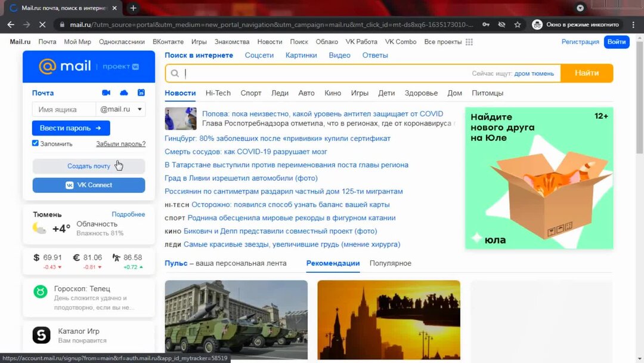644x363 pixels.
Task: Open Роднина figure skating headline
Action: pyautogui.click(x=291, y=218)
